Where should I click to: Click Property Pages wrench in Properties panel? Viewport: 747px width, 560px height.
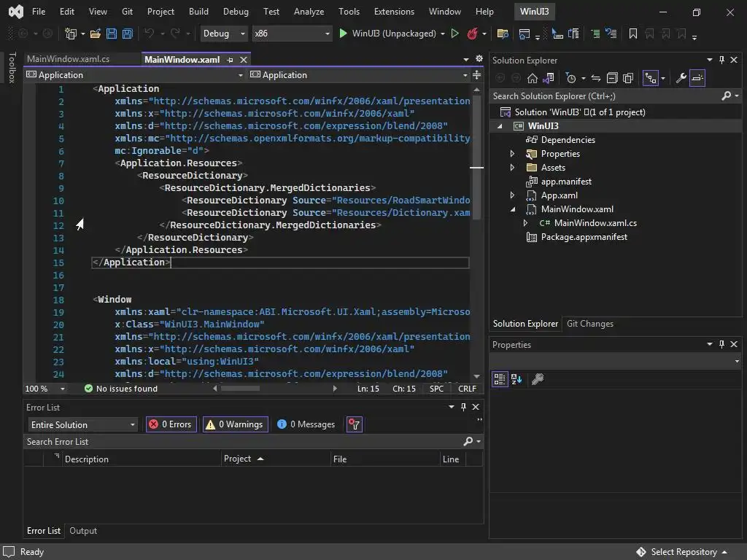(x=538, y=379)
